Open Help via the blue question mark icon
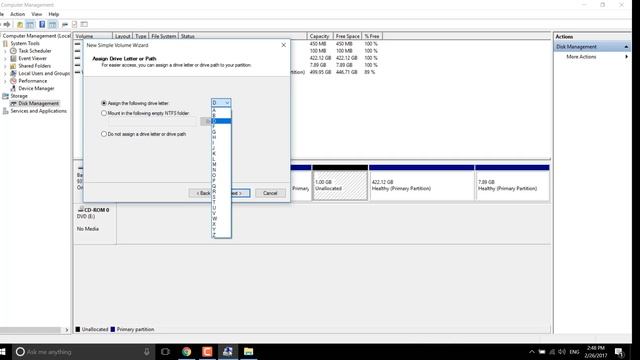This screenshot has width=640, height=360. click(x=42, y=24)
